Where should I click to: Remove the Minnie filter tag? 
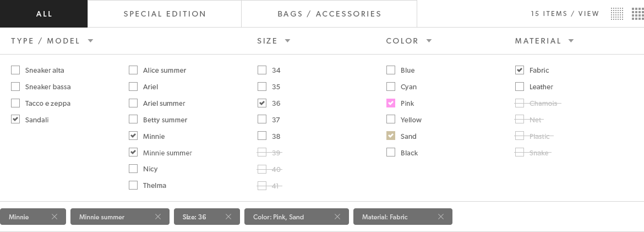(54, 217)
